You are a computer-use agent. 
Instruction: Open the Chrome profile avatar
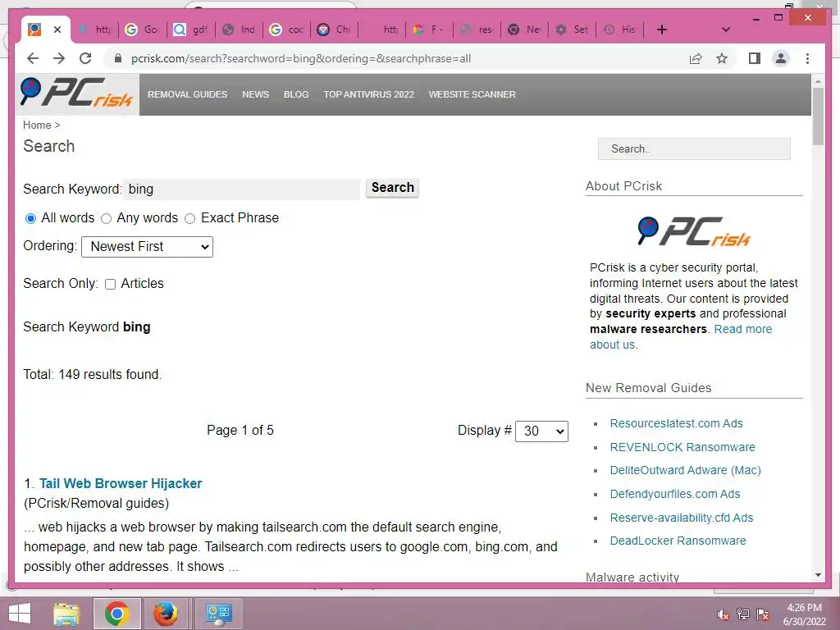[x=781, y=58]
